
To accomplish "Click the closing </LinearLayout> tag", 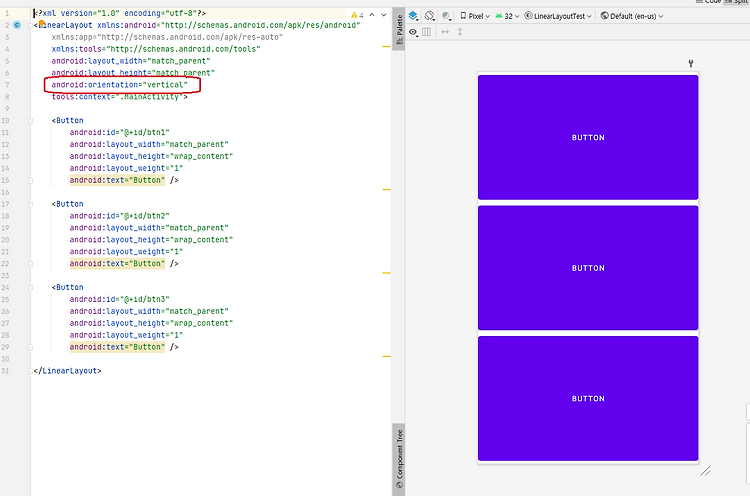I will (x=67, y=371).
